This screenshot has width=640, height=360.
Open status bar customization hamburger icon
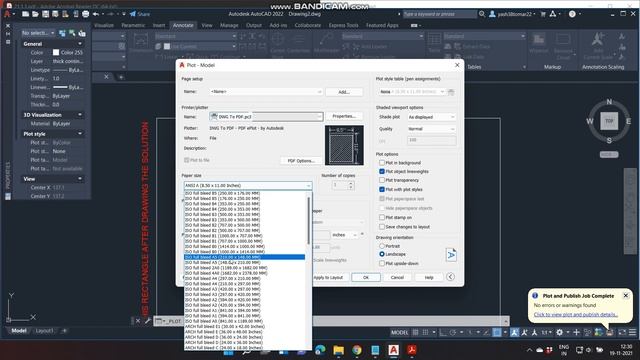pos(632,332)
